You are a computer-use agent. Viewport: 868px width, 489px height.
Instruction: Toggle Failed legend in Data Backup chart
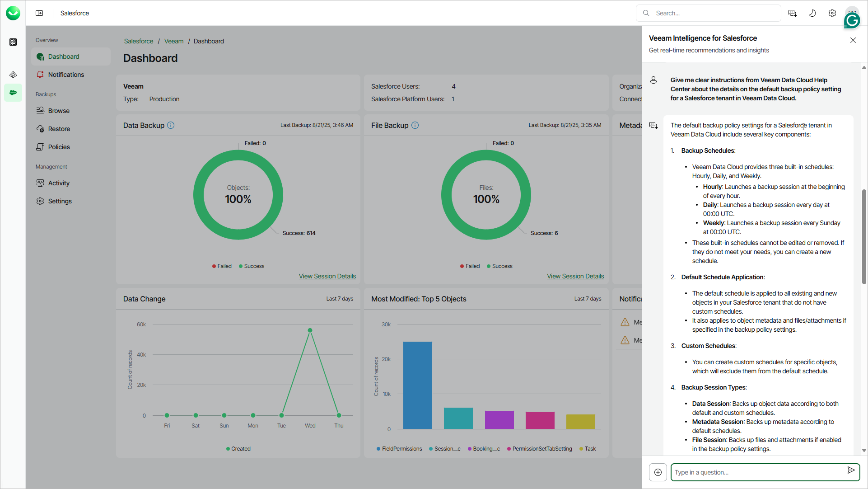(222, 266)
